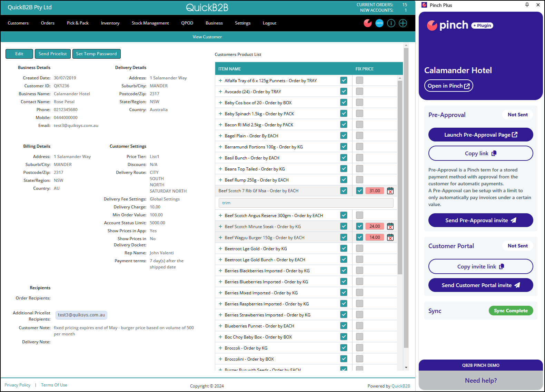545x392 pixels.
Task: Expand Beetroot Lge Gold Bunch row
Action: 220,259
